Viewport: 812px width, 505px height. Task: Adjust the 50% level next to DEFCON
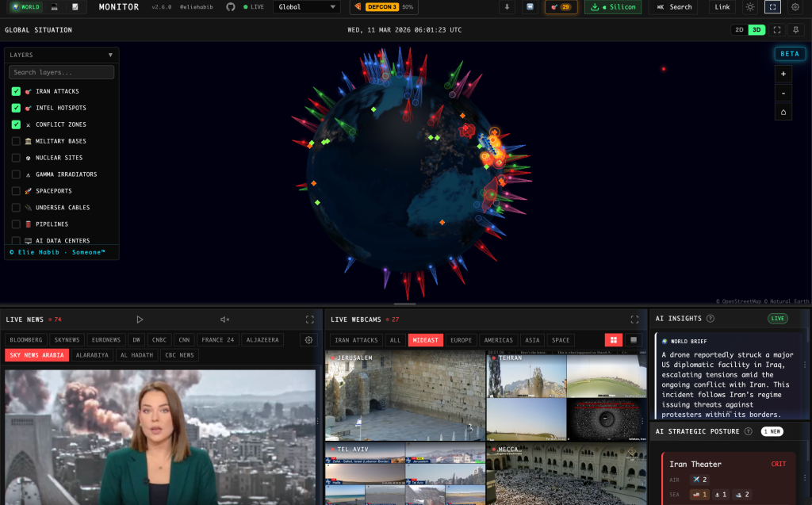[408, 7]
